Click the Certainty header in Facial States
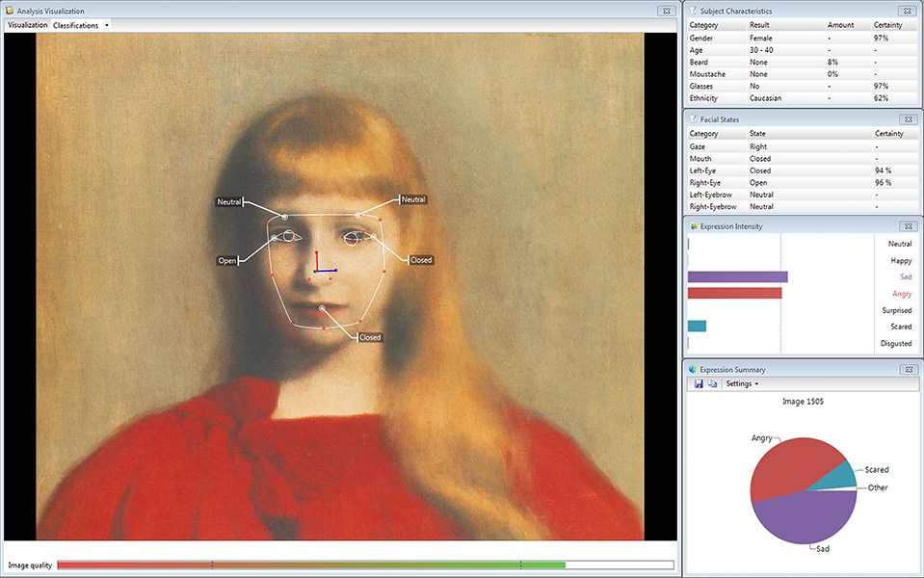 pos(888,134)
